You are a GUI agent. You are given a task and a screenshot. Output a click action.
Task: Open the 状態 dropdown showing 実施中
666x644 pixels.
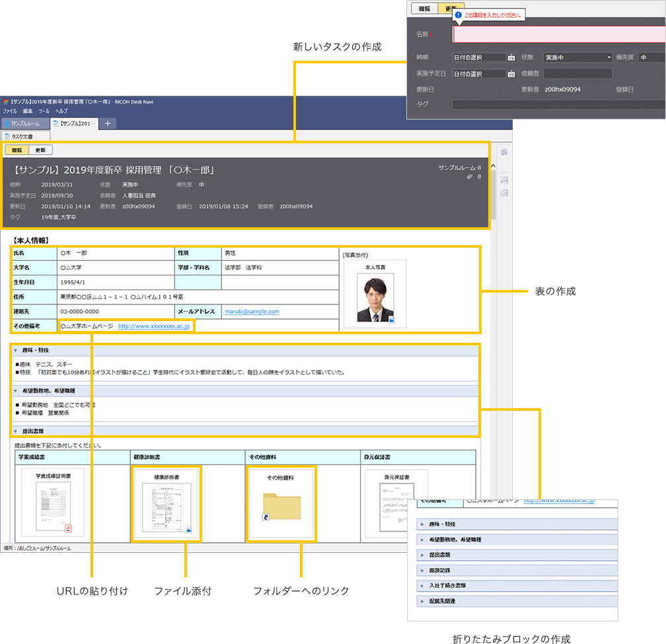578,58
